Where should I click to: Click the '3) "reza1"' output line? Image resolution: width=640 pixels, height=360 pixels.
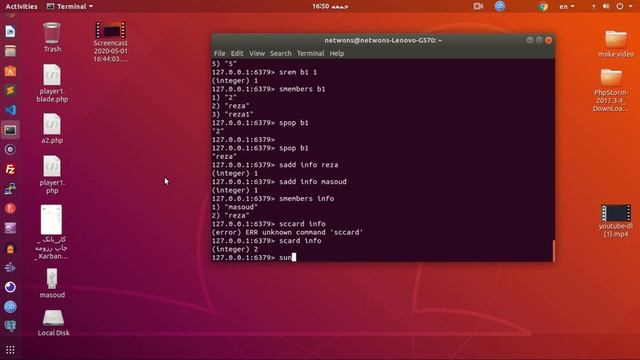(x=233, y=114)
